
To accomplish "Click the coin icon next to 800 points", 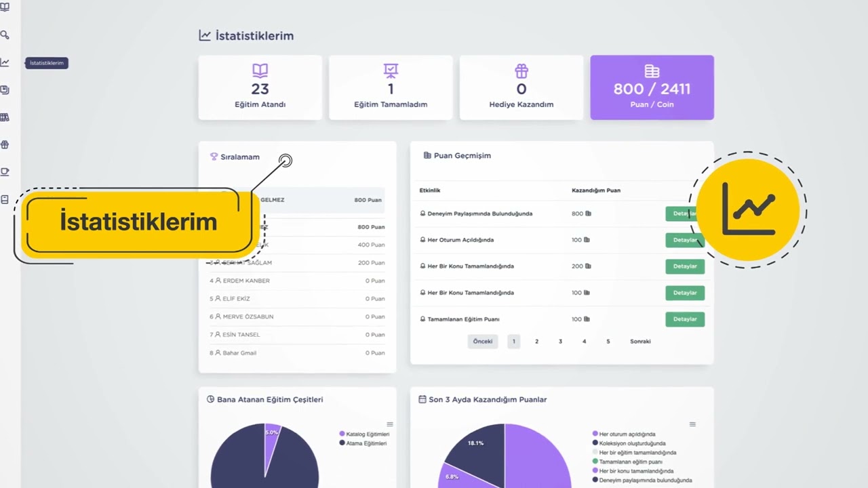I will click(x=588, y=213).
